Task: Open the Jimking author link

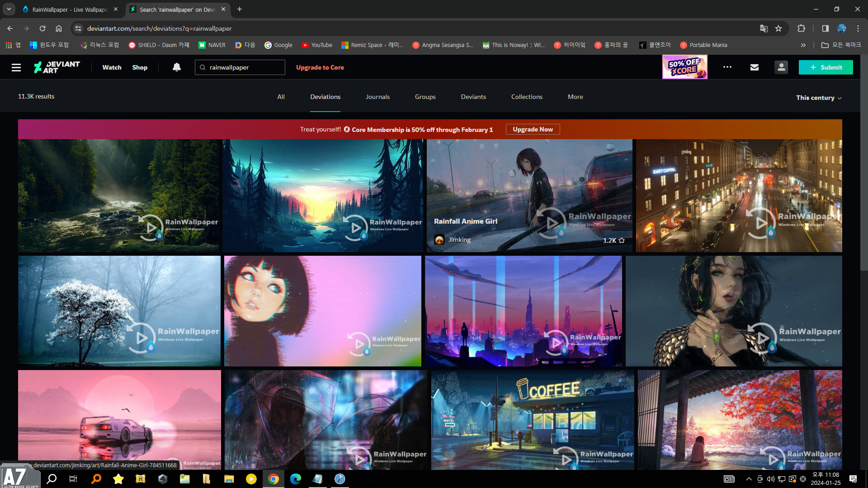Action: (x=459, y=240)
